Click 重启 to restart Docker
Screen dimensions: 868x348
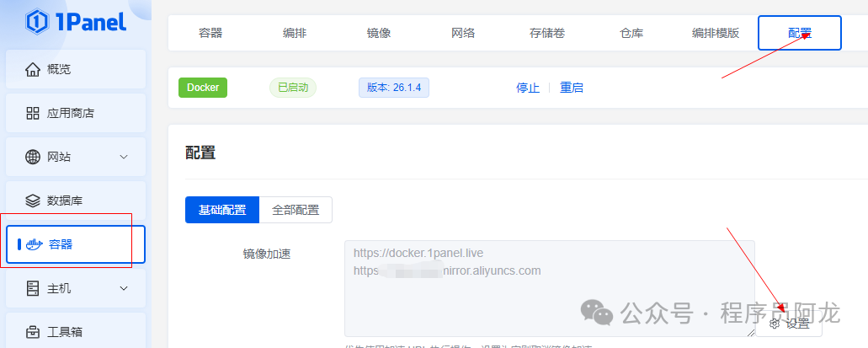click(572, 88)
